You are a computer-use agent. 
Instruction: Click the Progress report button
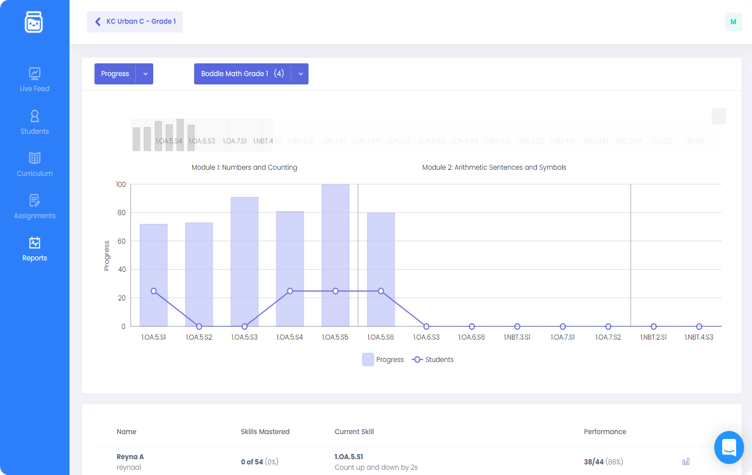[115, 74]
